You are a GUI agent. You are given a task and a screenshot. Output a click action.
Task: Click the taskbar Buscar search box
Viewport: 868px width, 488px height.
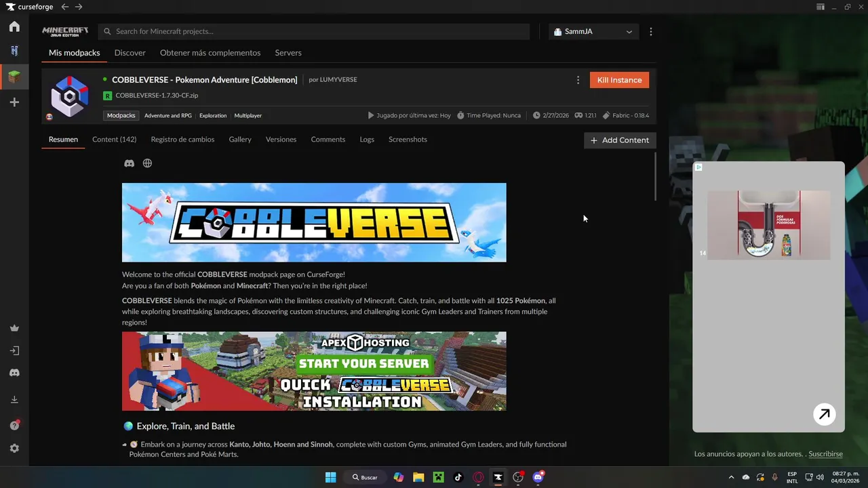click(366, 477)
